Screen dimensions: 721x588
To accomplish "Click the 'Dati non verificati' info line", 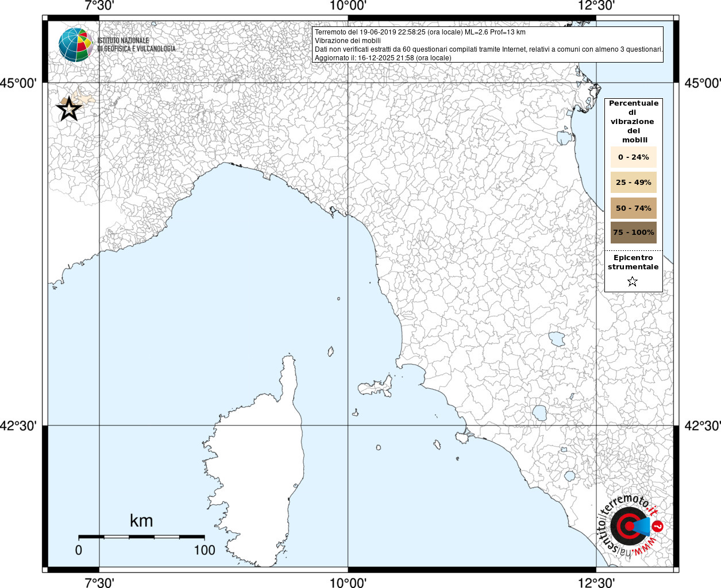I will point(489,49).
